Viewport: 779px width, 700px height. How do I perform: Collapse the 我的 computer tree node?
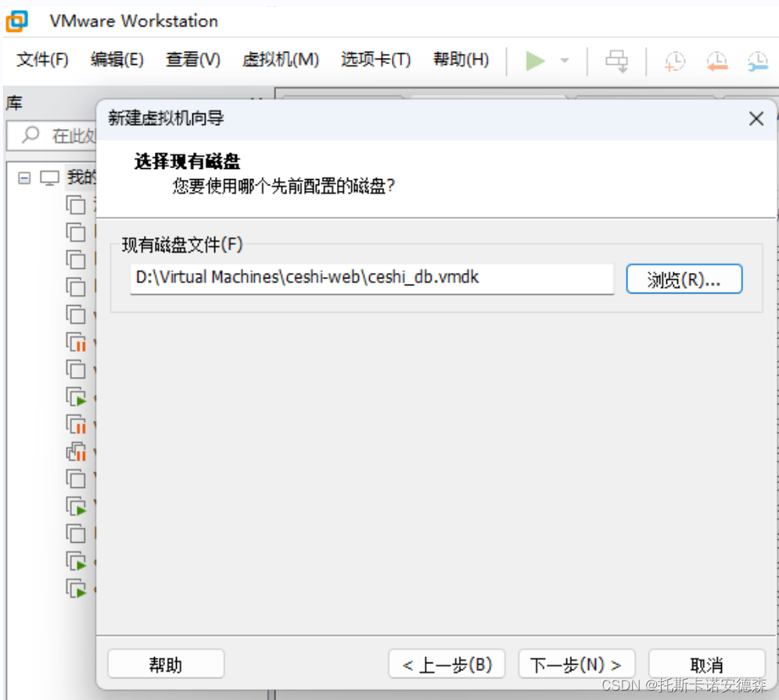(23, 178)
